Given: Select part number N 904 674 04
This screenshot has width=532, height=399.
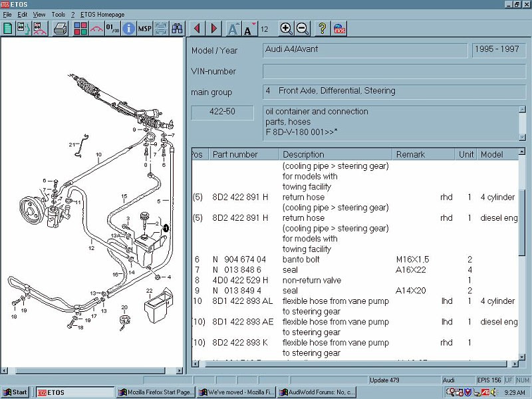Looking at the screenshot, I should 239,259.
